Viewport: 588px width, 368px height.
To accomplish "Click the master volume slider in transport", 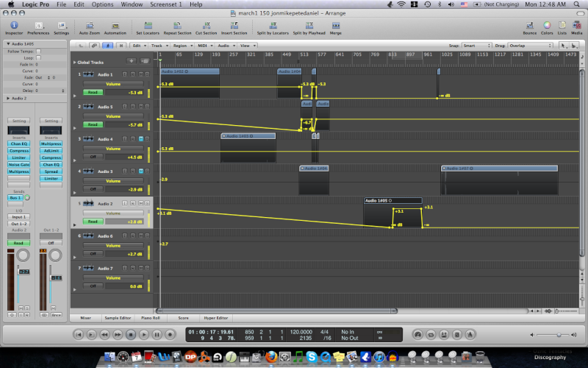I will click(x=555, y=335).
